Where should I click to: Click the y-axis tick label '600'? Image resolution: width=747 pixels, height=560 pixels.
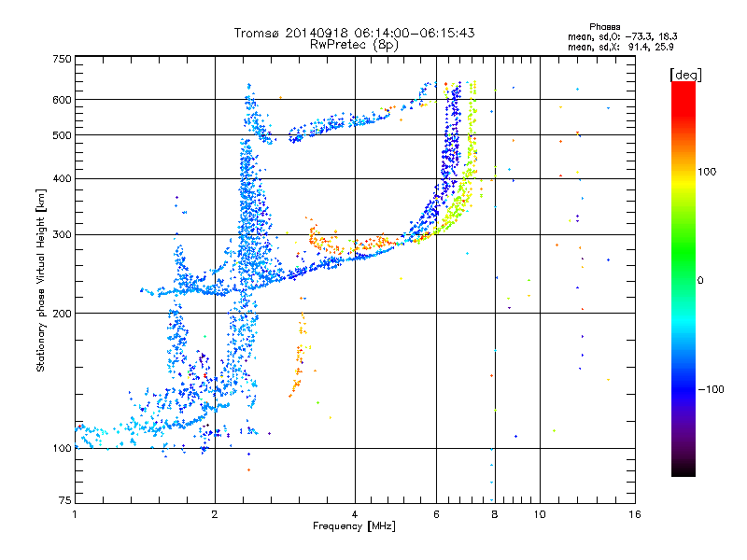coord(62,100)
